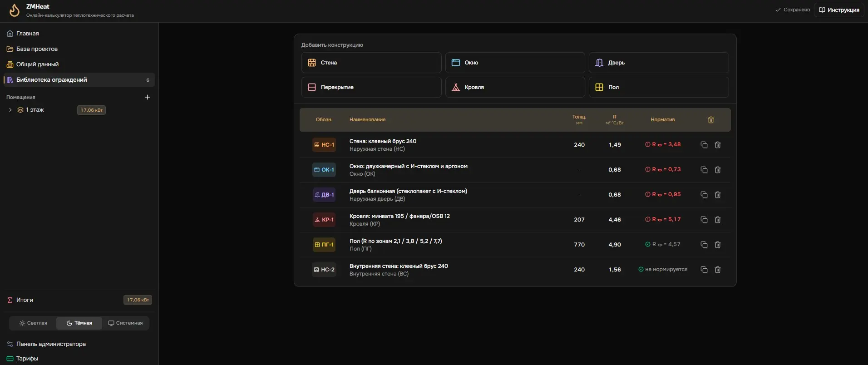Choose the Системная theme option
Screen dimensions: 868x365
point(125,323)
